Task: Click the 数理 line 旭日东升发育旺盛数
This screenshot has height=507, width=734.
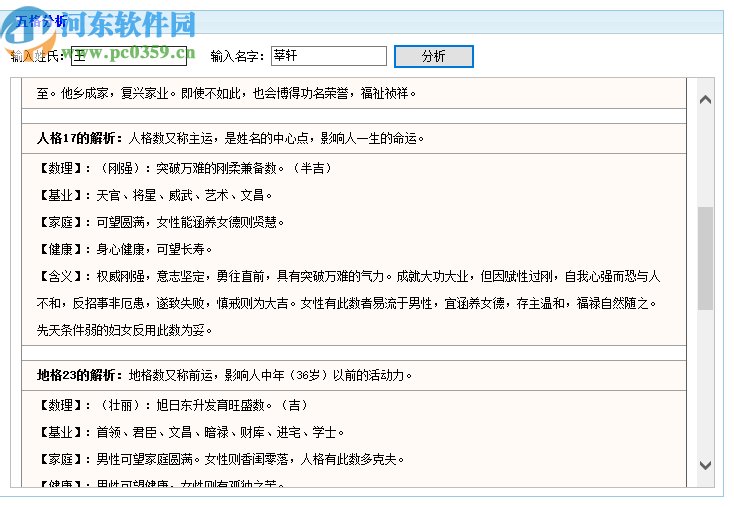Action: click(173, 405)
